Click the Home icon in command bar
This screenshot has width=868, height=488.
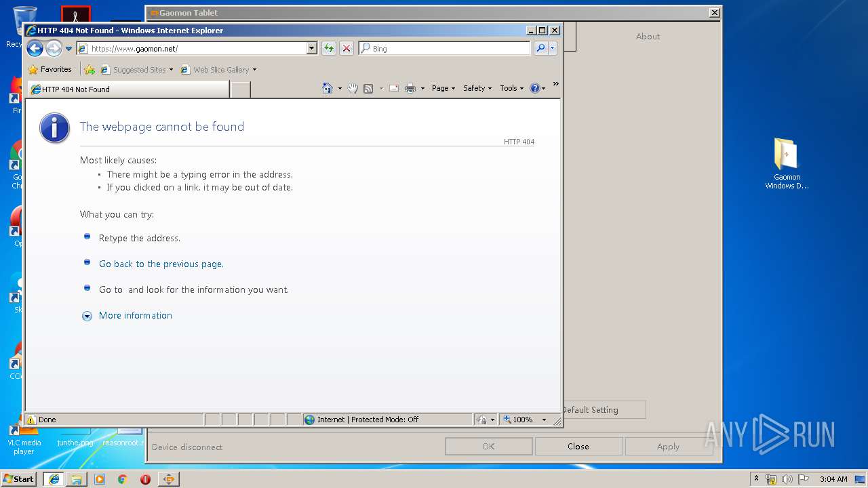click(328, 88)
